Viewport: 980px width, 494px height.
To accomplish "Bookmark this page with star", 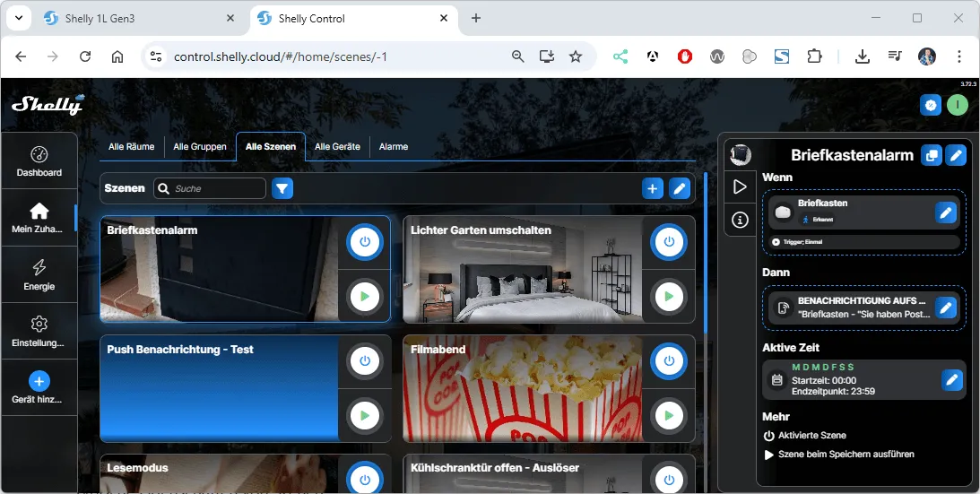I will (x=575, y=56).
